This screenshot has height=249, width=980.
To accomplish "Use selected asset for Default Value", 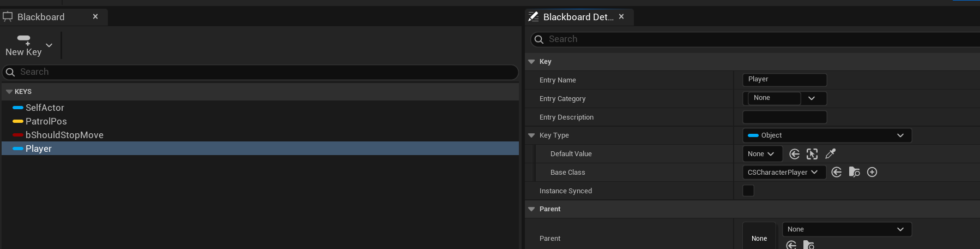I will 794,154.
